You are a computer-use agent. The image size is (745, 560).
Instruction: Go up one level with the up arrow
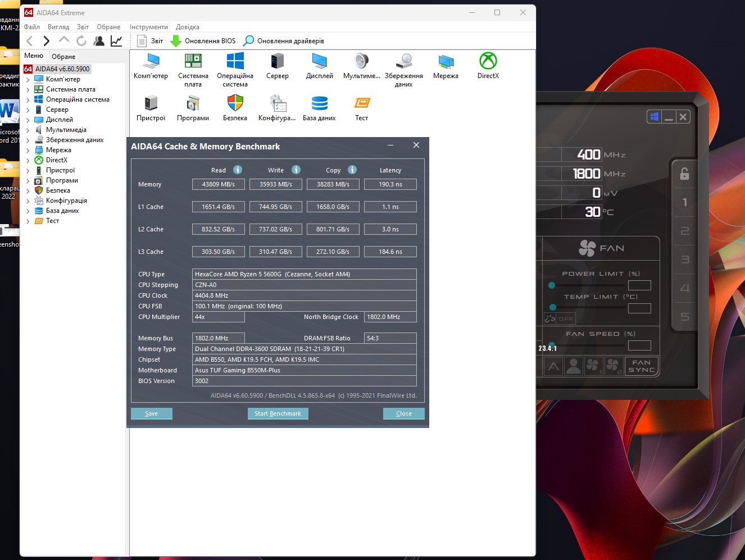coord(64,40)
